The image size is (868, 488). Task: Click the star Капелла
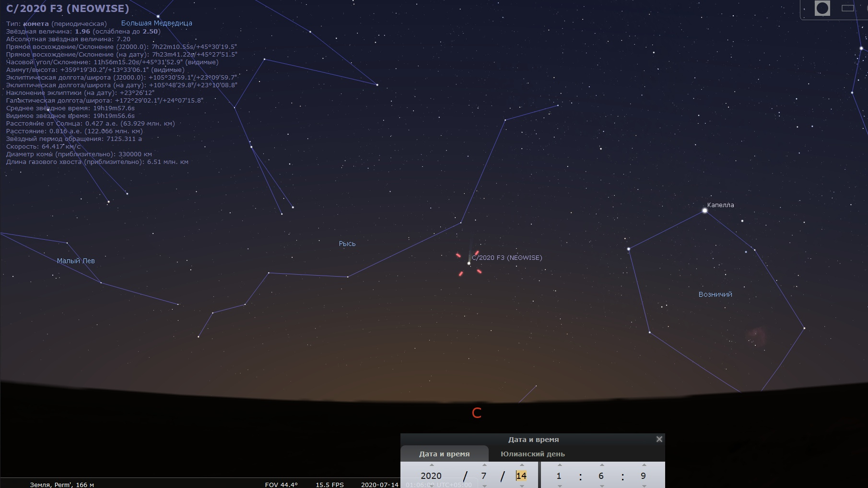704,210
